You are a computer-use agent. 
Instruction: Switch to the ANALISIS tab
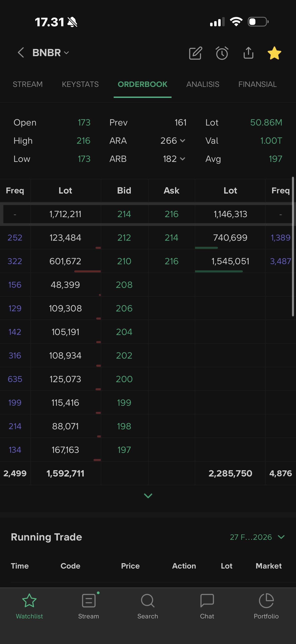coord(203,84)
